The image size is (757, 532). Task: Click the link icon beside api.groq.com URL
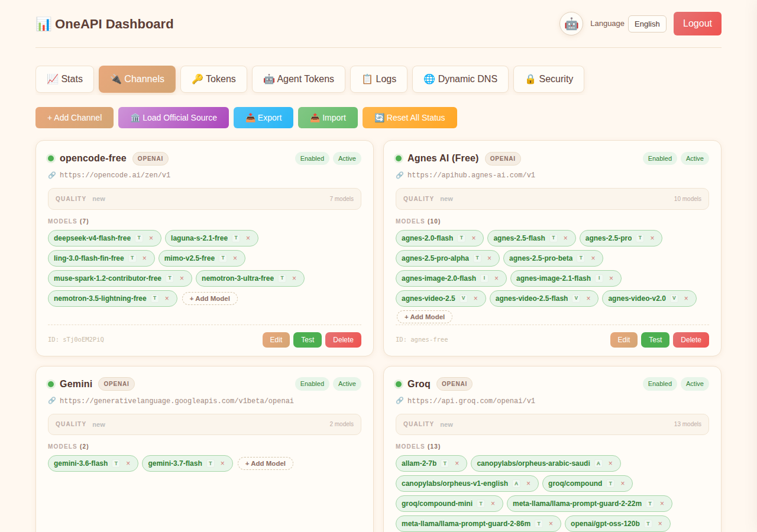400,401
